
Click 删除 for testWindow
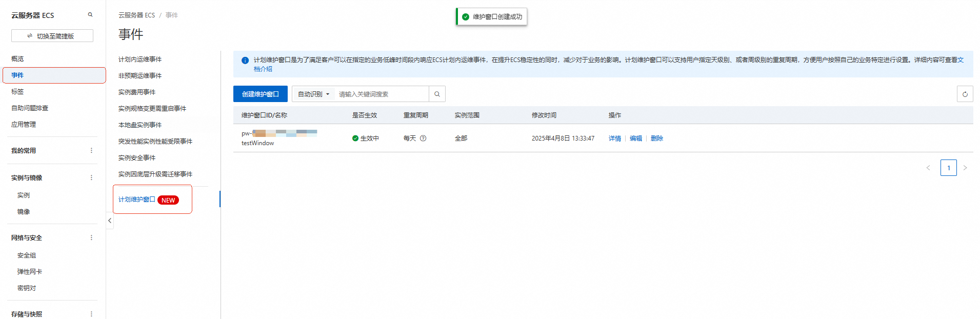657,138
